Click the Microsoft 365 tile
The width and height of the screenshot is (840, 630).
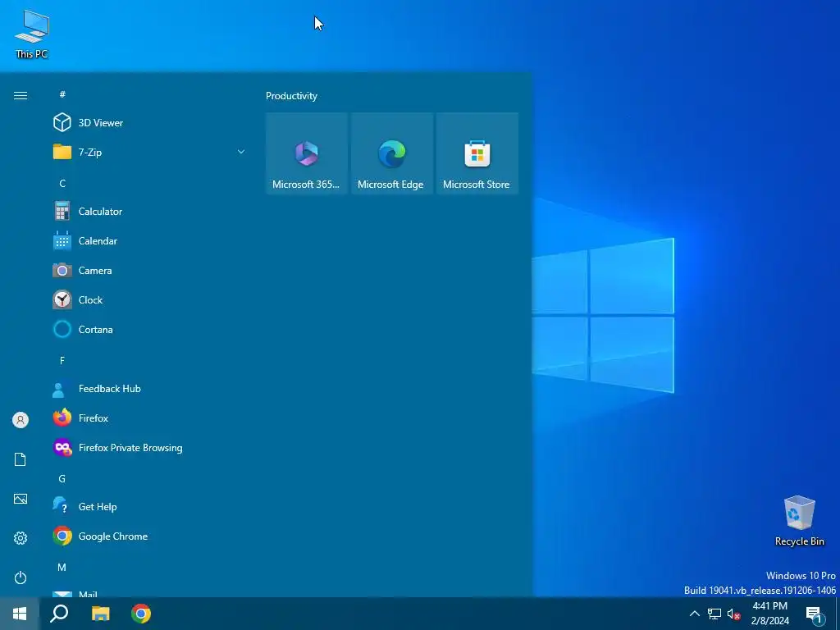coord(307,153)
